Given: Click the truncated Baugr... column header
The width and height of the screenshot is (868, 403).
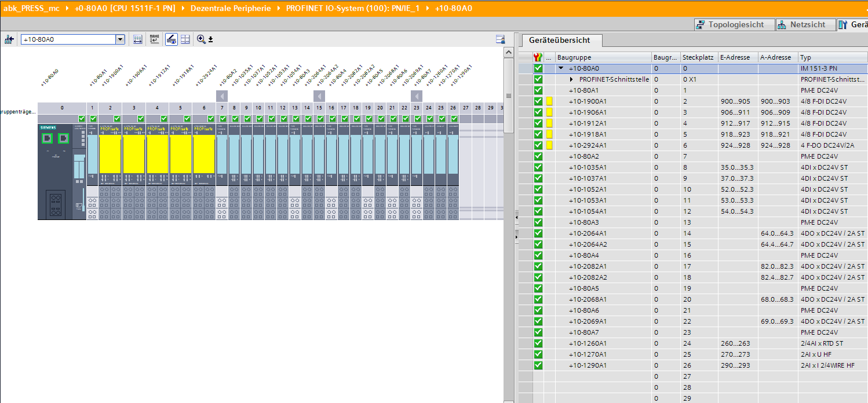Looking at the screenshot, I should (x=665, y=57).
